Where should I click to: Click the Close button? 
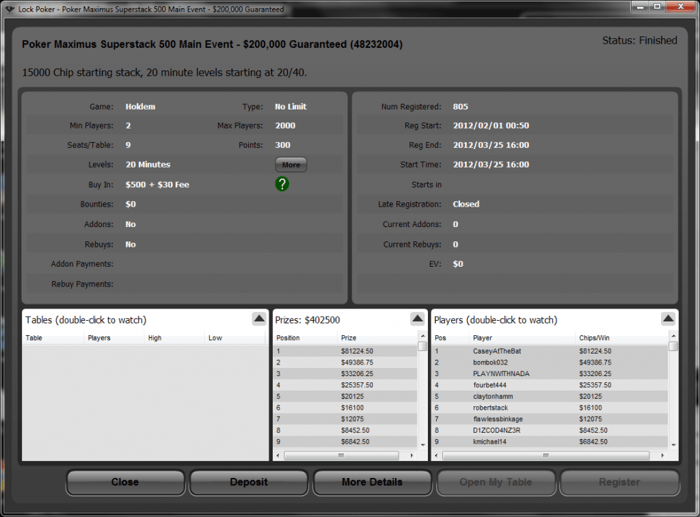[x=125, y=482]
